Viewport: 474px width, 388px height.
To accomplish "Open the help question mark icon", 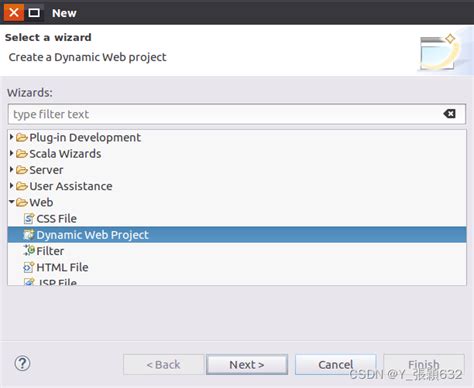I will pyautogui.click(x=22, y=364).
